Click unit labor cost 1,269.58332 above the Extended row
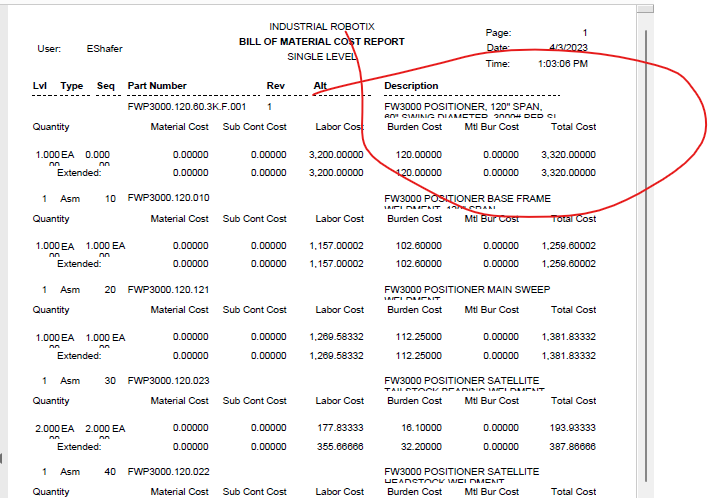The height and width of the screenshot is (498, 708). (x=336, y=337)
